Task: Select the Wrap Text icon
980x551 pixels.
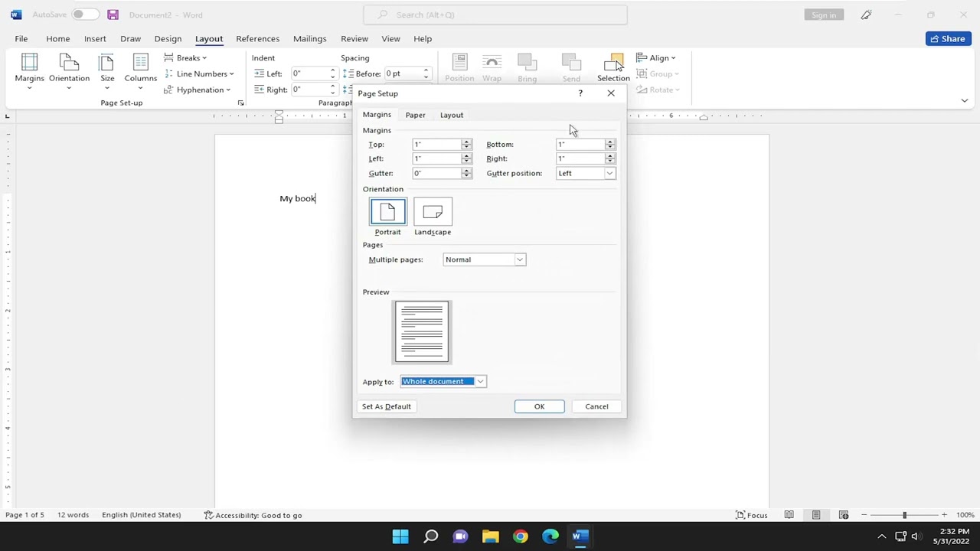Action: click(x=492, y=65)
